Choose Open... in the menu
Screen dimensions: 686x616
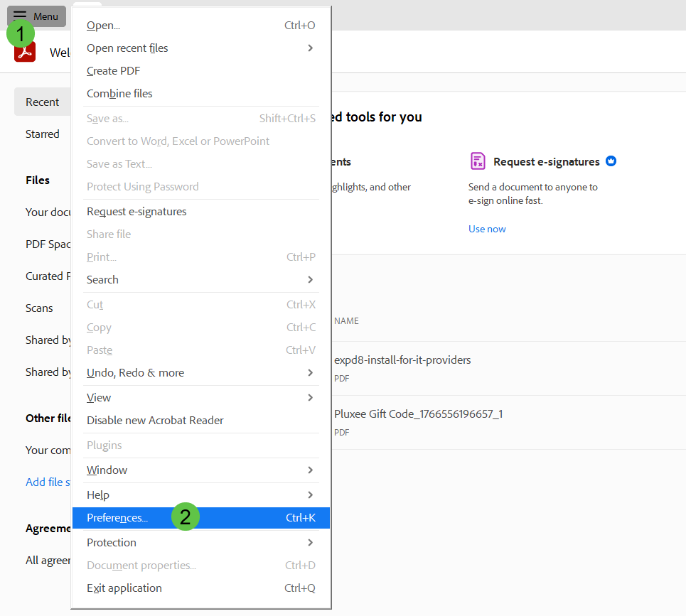104,26
